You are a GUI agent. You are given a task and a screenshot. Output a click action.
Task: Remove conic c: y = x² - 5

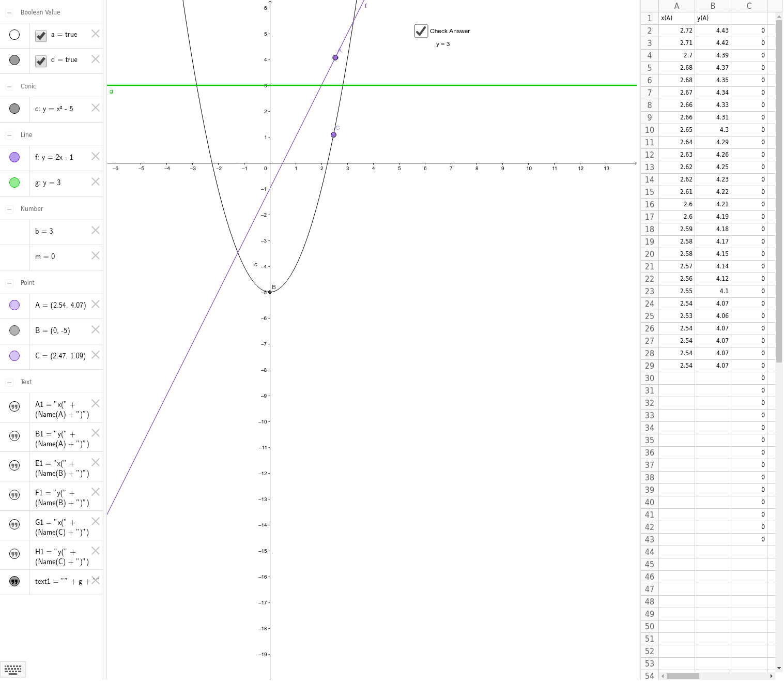tap(96, 108)
